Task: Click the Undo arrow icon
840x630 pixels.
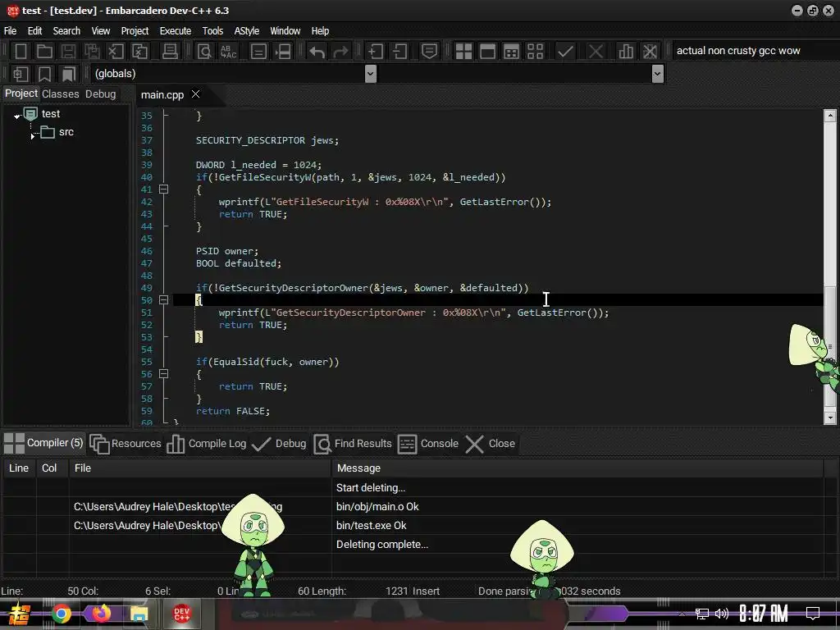Action: [x=317, y=52]
